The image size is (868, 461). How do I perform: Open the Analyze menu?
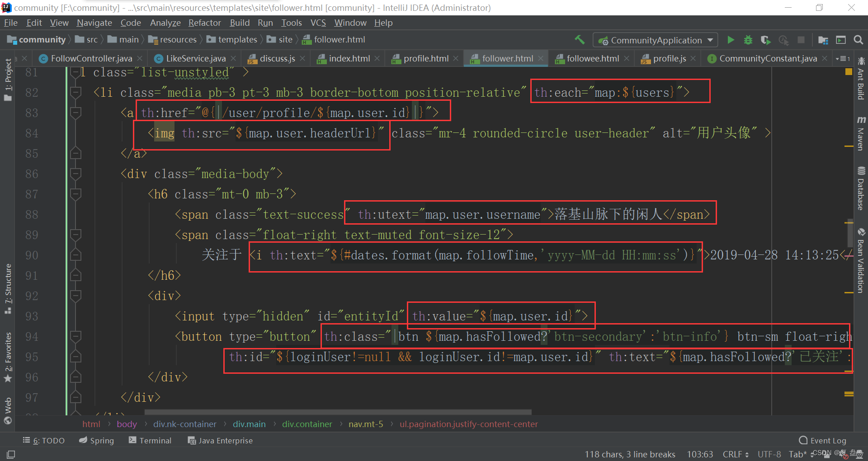click(165, 23)
